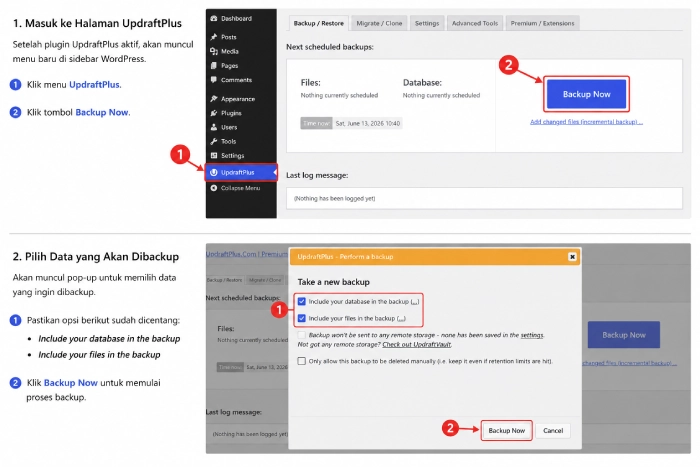Click the Plugins plug icon

[214, 113]
